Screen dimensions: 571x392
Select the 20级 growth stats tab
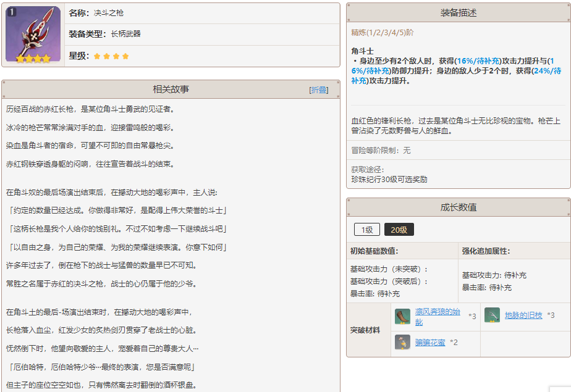[x=399, y=230]
